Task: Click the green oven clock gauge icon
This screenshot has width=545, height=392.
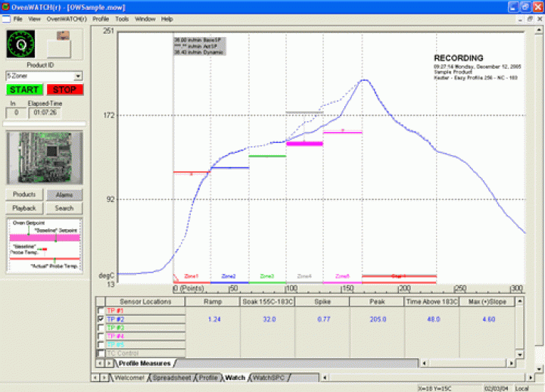Action: [x=21, y=44]
